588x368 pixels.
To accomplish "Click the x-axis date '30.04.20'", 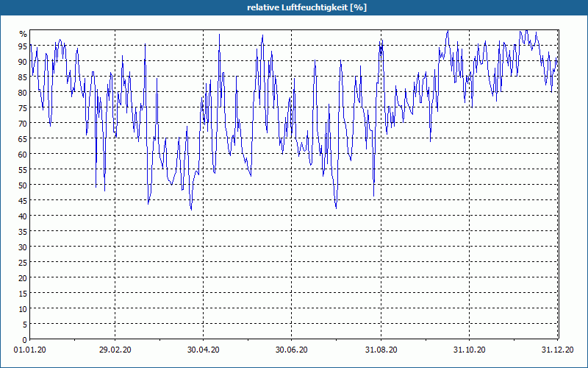I will (x=204, y=350).
